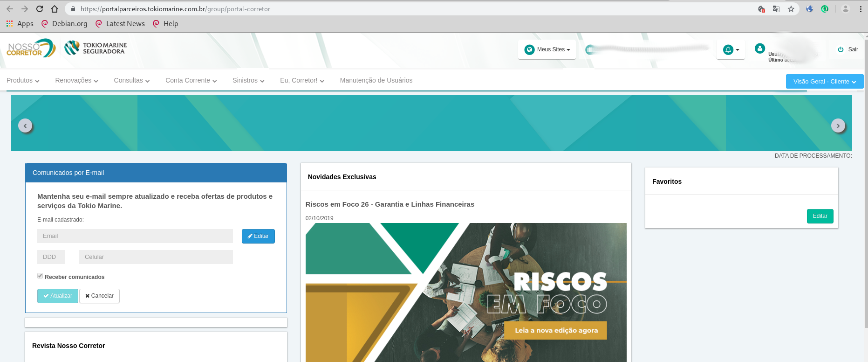Open the Apps grid shortcut
This screenshot has height=362, width=868.
pyautogui.click(x=20, y=24)
